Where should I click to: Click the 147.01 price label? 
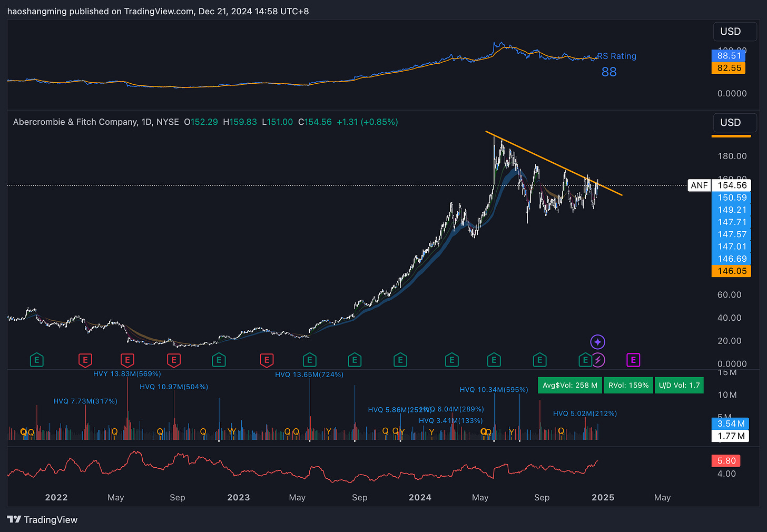(732, 247)
